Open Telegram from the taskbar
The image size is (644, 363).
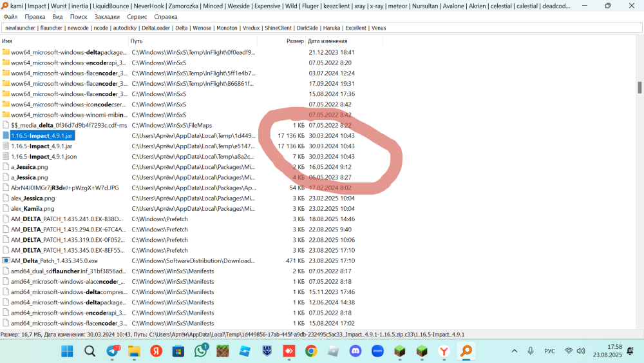coord(112,351)
